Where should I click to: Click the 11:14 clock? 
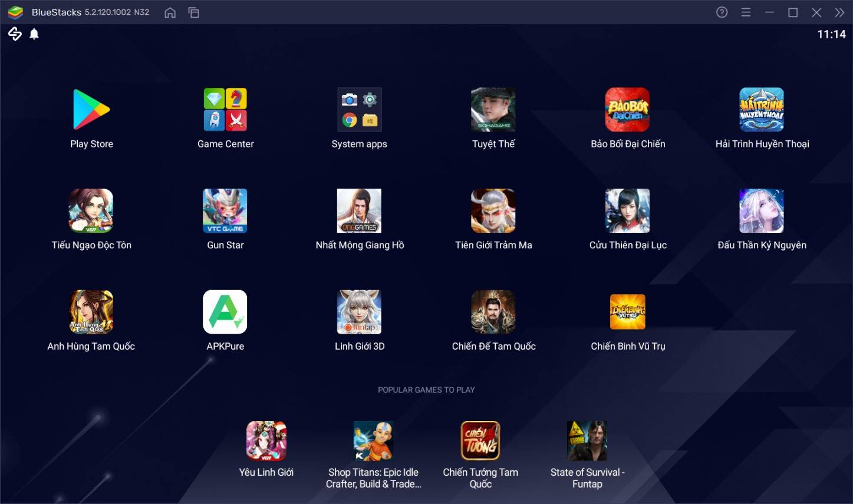[x=831, y=34]
